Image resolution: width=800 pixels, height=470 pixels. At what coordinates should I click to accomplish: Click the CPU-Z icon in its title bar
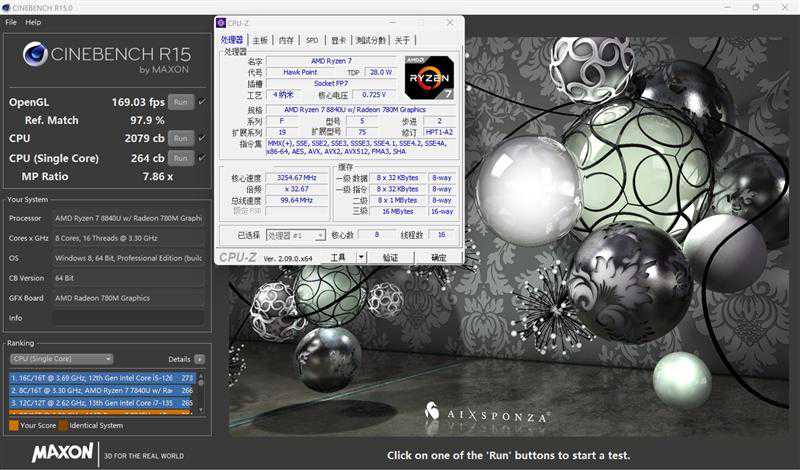coord(220,23)
